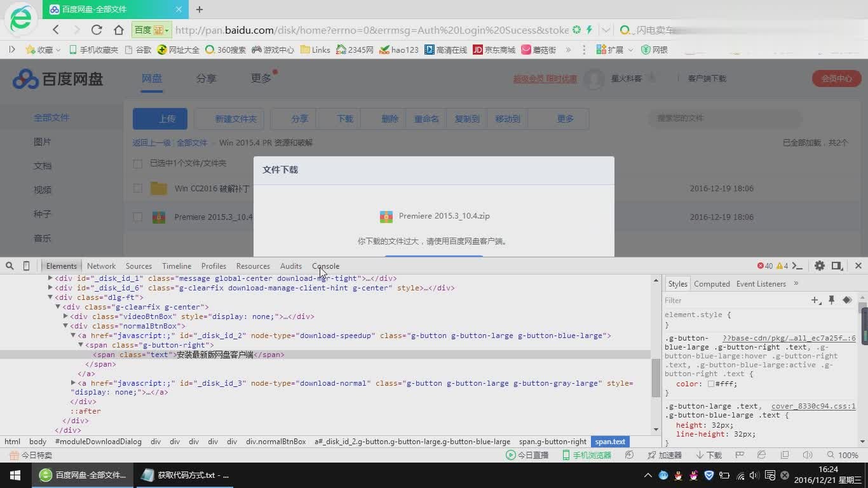Collapse g-clearfix g-center div node
The image size is (868, 488).
[58, 307]
